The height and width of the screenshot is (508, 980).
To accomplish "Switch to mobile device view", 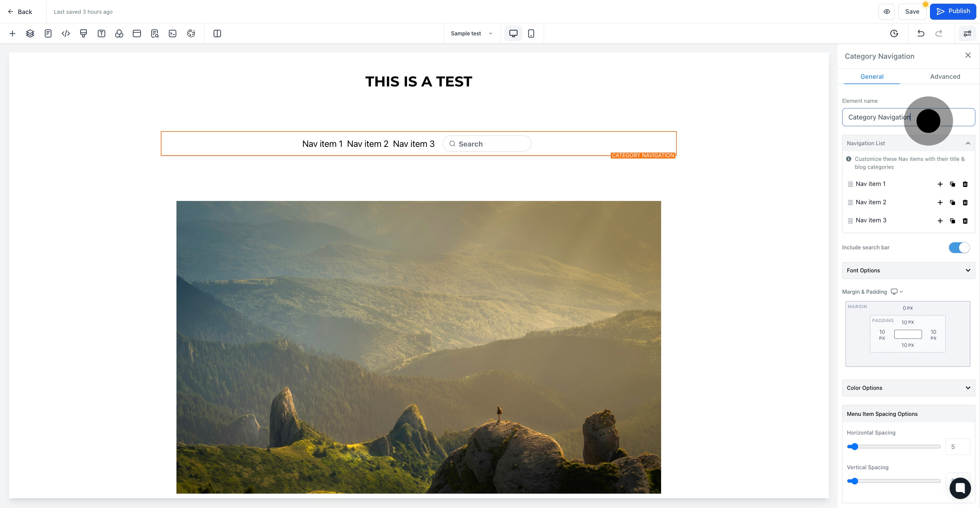I will [531, 33].
